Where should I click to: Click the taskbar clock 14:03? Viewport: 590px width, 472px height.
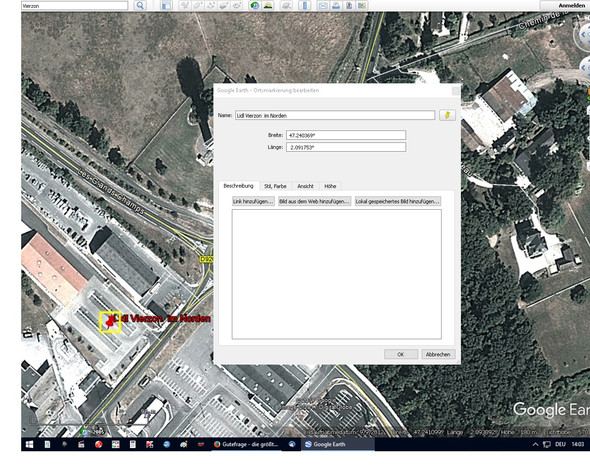pyautogui.click(x=578, y=445)
